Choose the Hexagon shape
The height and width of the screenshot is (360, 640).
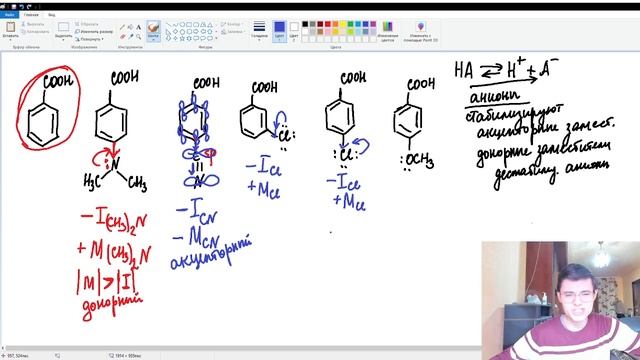[189, 31]
